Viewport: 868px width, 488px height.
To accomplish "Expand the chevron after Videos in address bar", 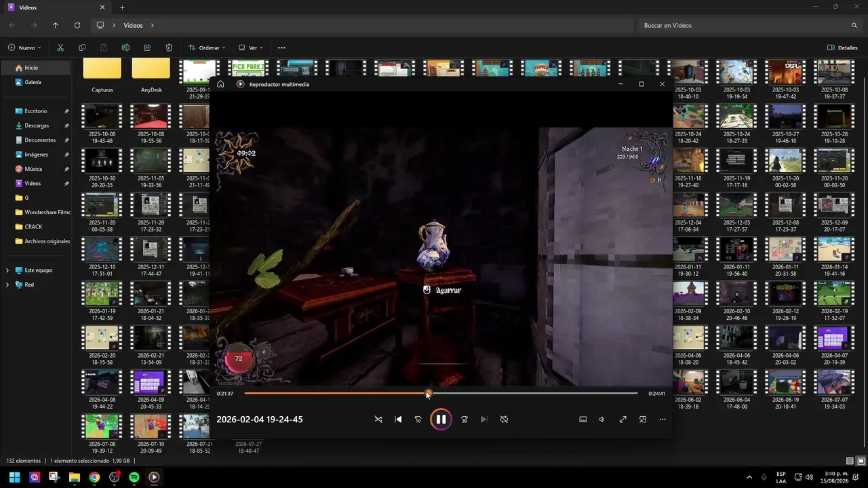I will click(153, 25).
